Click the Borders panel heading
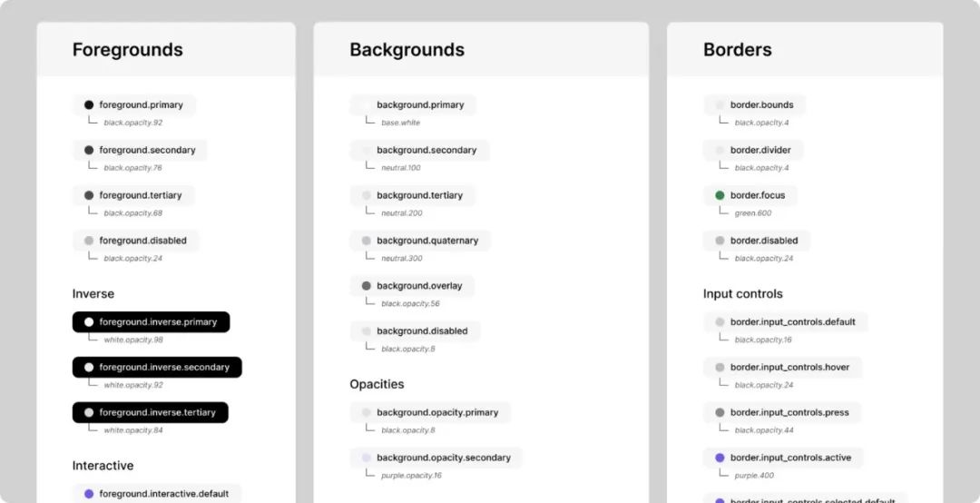Viewport: 980px width, 503px height. point(738,50)
